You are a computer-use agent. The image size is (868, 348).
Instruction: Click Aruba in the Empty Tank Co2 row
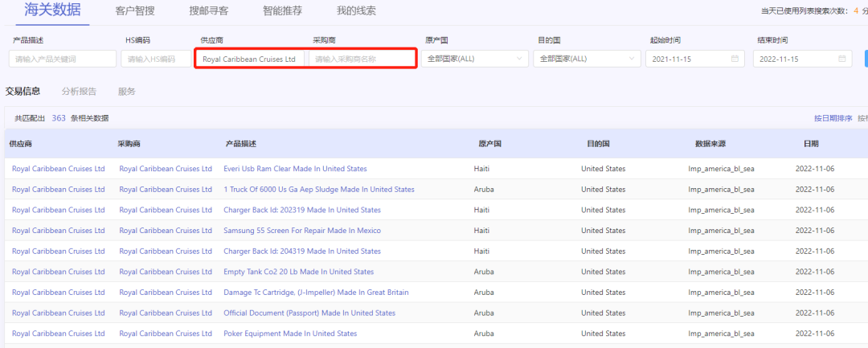point(484,272)
